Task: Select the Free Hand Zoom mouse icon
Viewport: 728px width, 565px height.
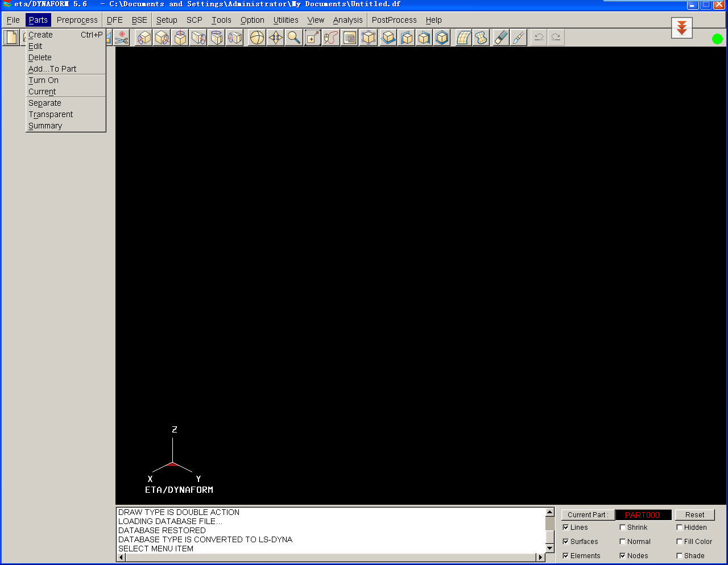Action: [330, 38]
